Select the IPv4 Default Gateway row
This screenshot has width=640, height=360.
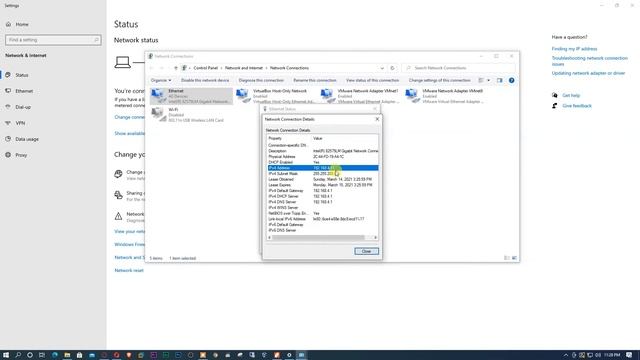[322, 191]
